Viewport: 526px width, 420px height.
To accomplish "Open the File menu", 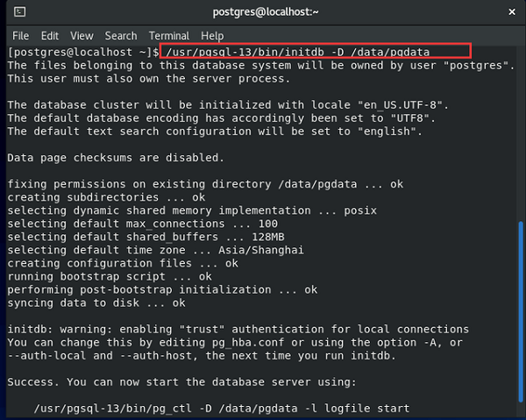I will pos(20,36).
